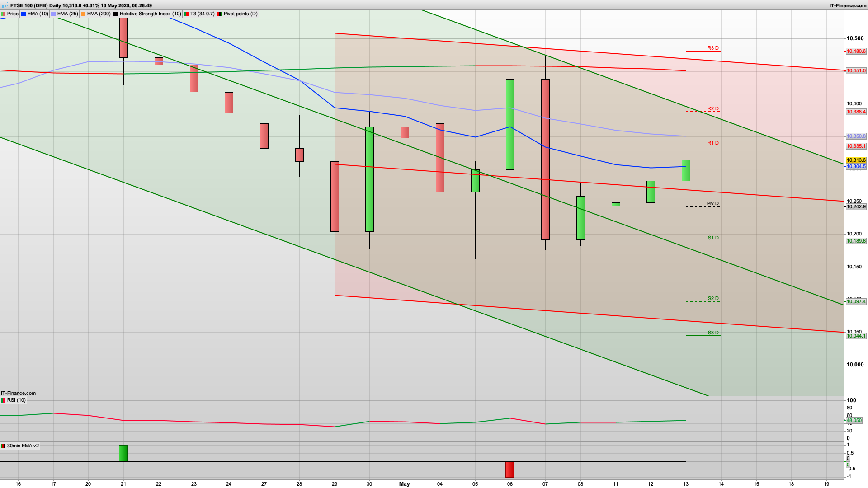Open IT-Finance.com link above the RSI panel
This screenshot has width=868, height=488.
[18, 393]
